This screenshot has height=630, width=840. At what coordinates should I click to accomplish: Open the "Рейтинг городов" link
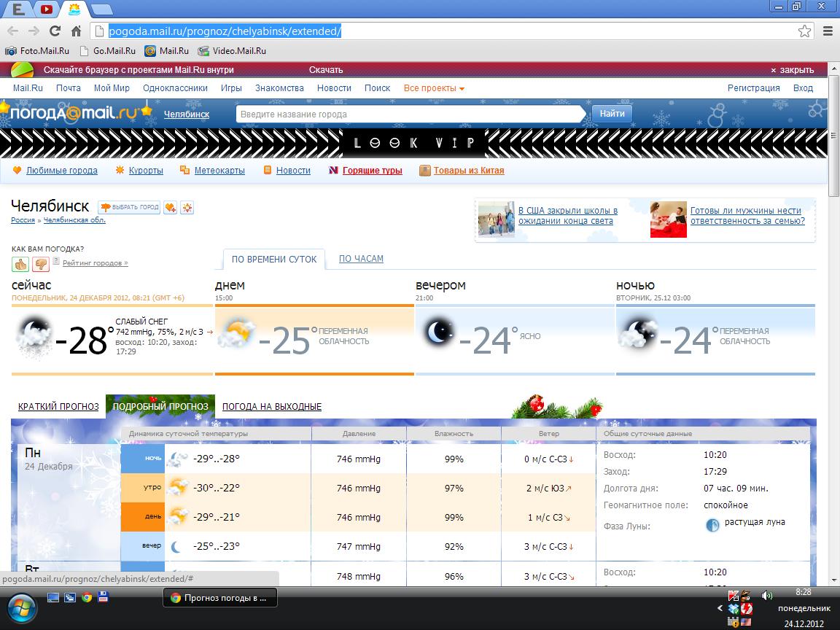[x=95, y=263]
